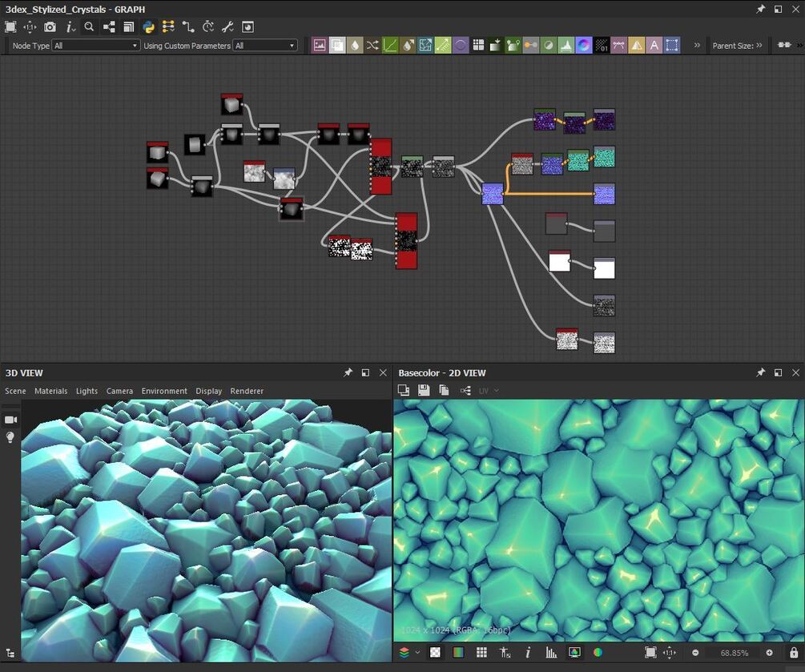The height and width of the screenshot is (672, 805).
Task: Add a Curve node from toolbar
Action: click(x=390, y=45)
